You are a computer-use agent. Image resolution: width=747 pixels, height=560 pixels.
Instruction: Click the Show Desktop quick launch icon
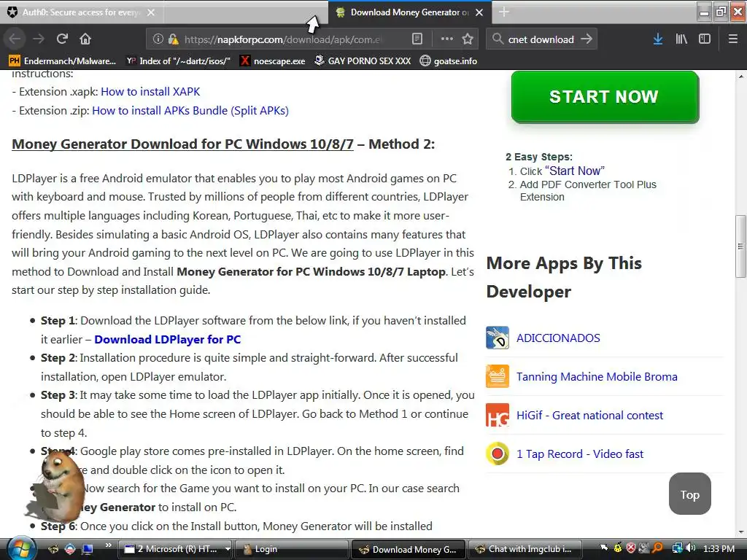point(88,549)
